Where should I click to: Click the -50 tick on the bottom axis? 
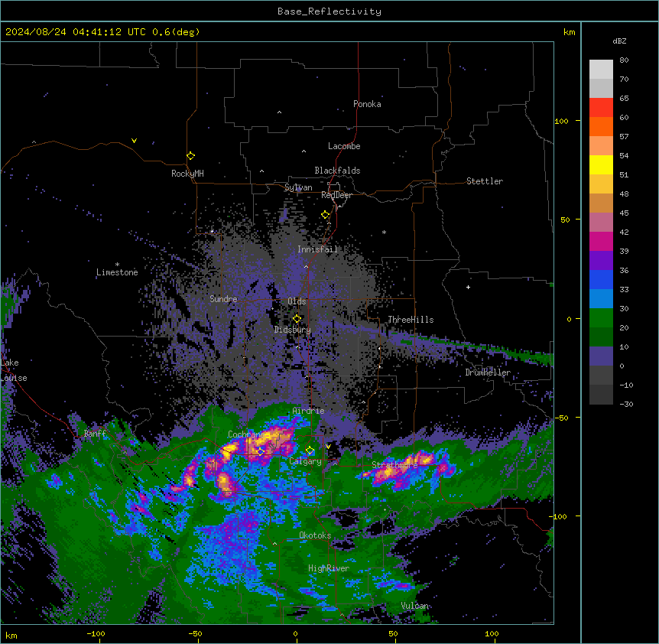195,633
